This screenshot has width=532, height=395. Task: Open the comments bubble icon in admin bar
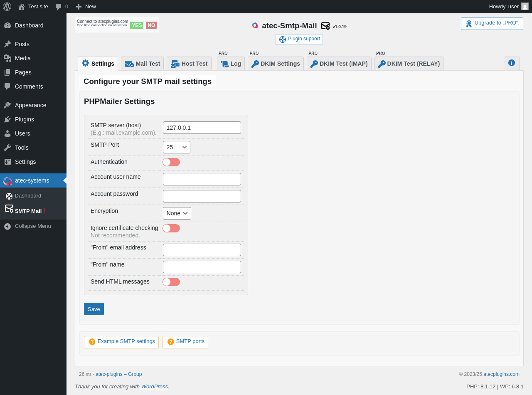click(59, 7)
